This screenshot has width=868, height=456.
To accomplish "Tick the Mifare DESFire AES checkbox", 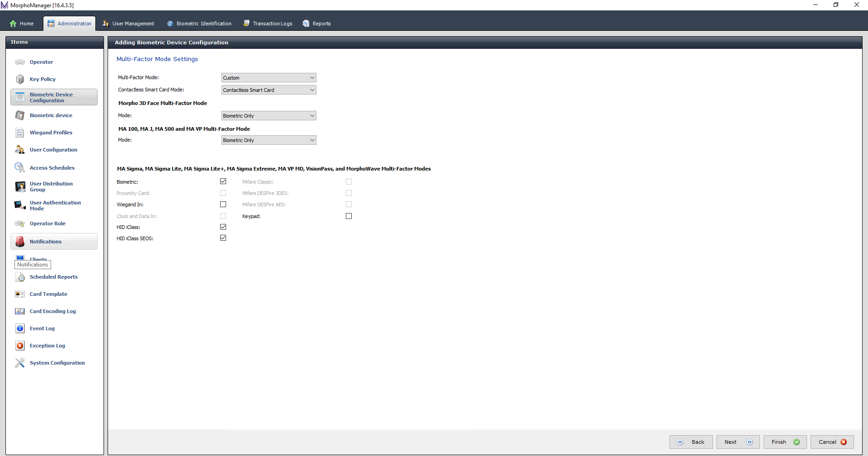I will point(349,204).
